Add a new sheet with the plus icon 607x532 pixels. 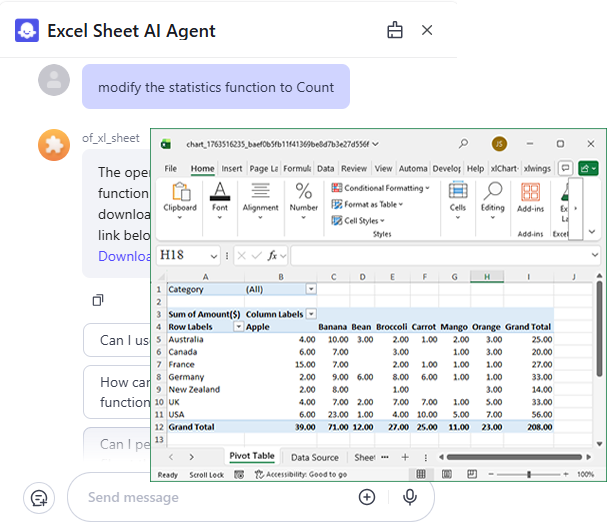[405, 457]
